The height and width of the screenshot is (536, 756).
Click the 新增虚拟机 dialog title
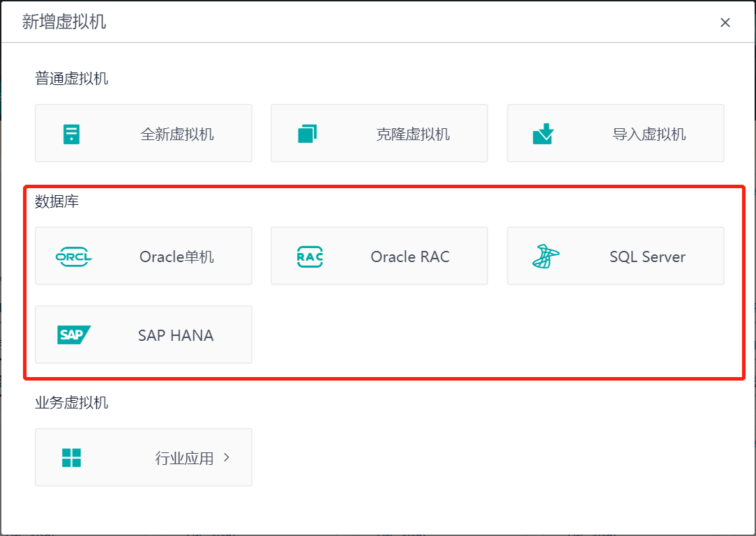(x=64, y=22)
